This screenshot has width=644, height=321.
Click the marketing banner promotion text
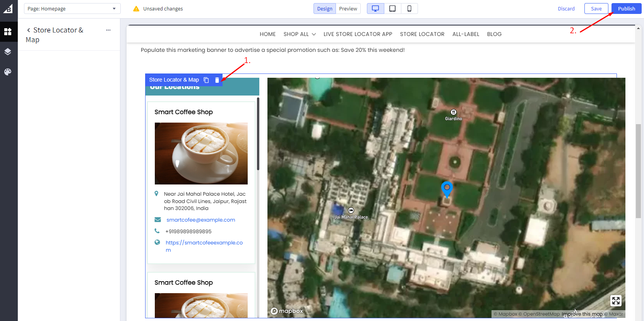(273, 50)
